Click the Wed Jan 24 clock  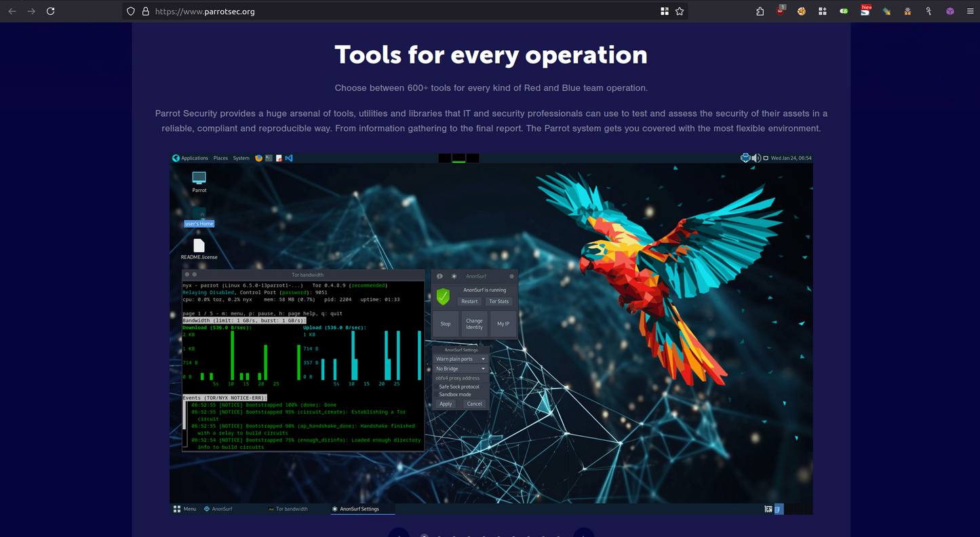coord(791,158)
